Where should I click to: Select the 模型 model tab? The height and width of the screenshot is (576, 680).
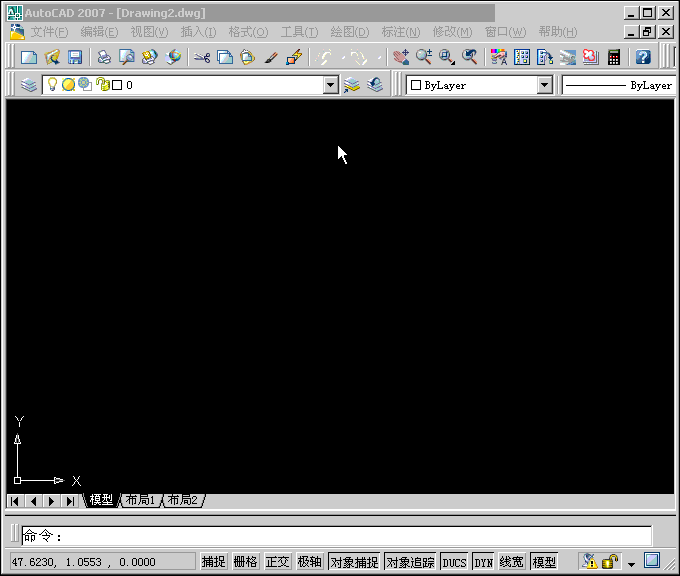click(x=101, y=500)
